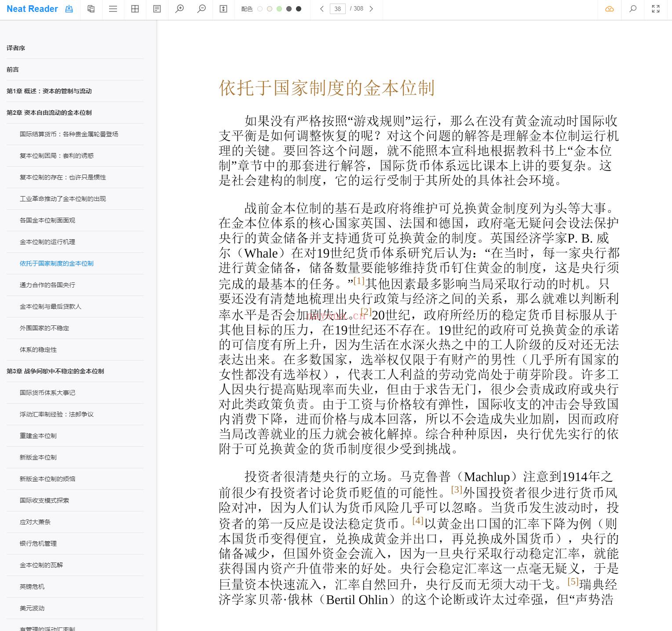Screen dimensions: 672x631
Task: Open the notes panel icon
Action: pyautogui.click(x=157, y=9)
